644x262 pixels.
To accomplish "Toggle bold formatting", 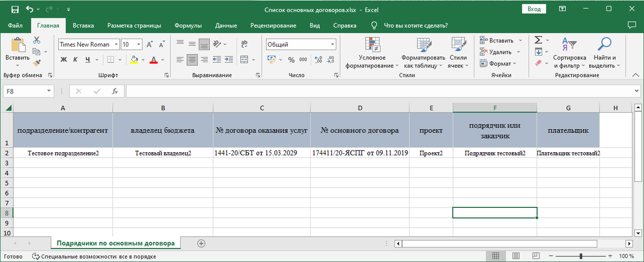I will coord(63,59).
